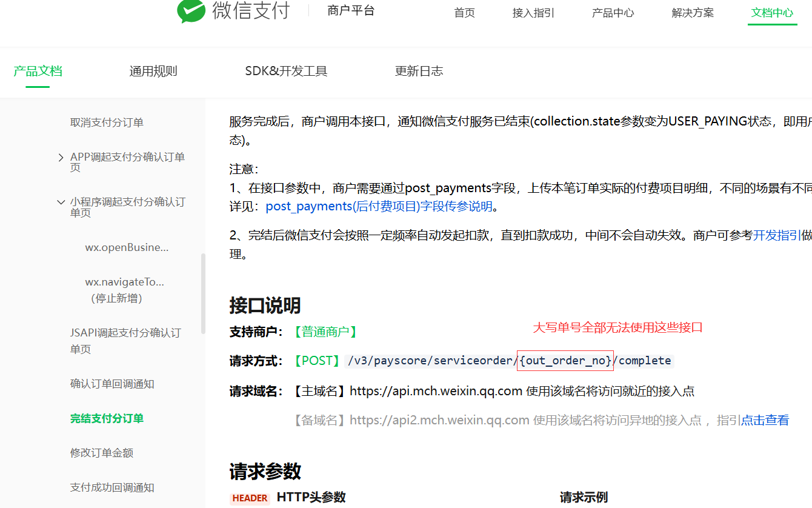Click the 支持商户 label
Screen dimensions: 812x508
click(256, 332)
